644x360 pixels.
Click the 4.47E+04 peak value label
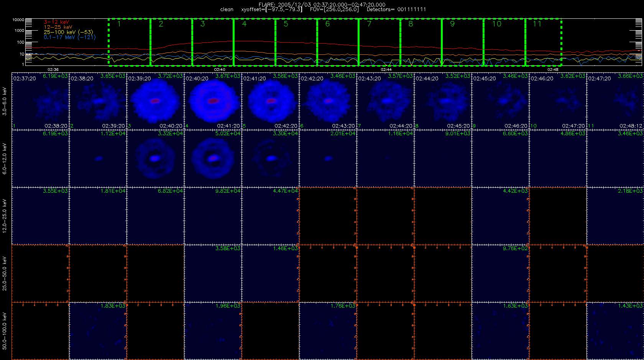(285, 191)
